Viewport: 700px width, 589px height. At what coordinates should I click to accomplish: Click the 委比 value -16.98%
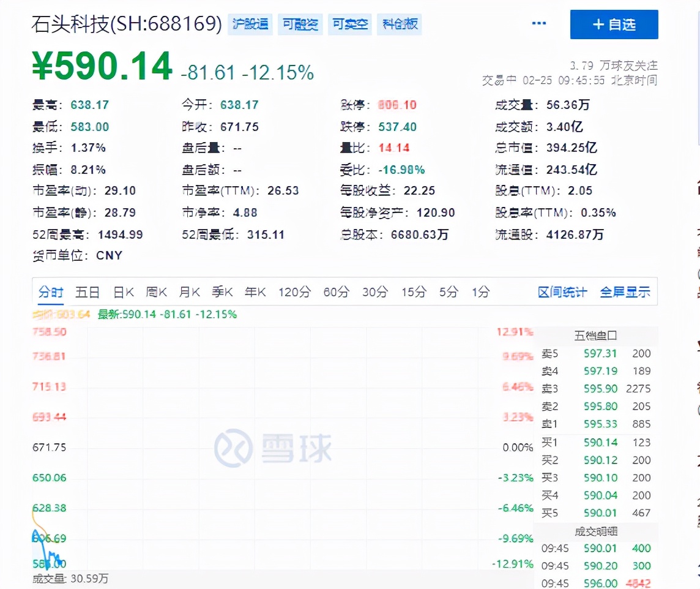coord(401,170)
